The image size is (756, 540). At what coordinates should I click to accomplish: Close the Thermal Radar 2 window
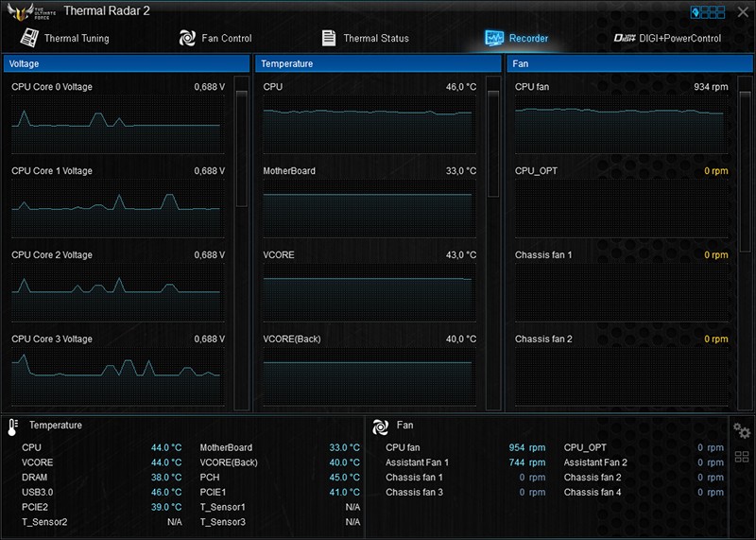tap(743, 12)
